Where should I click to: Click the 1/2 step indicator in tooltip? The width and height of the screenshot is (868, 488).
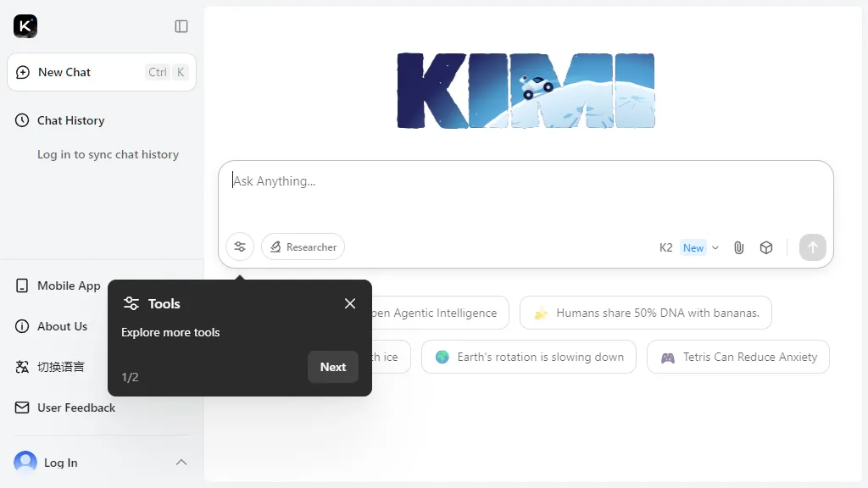(130, 377)
